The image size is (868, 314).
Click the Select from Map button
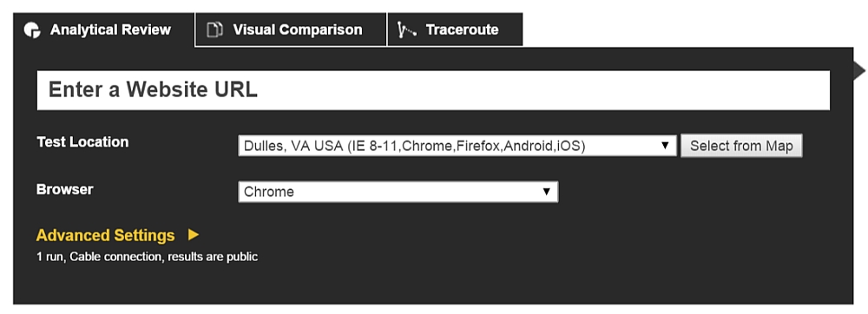(x=741, y=146)
